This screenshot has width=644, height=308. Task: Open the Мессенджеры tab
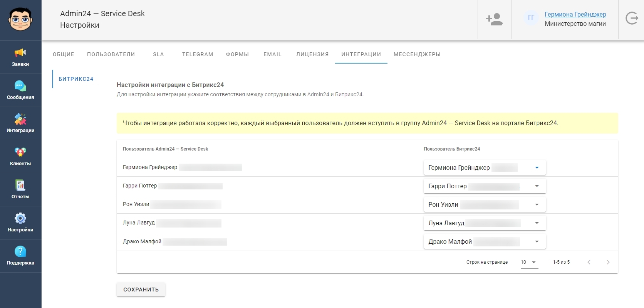tap(417, 54)
